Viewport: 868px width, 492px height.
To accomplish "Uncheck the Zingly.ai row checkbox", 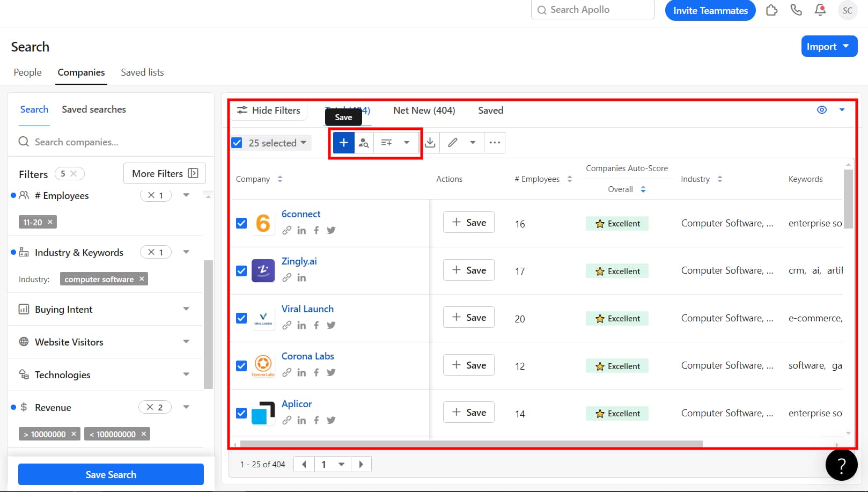I will [241, 271].
